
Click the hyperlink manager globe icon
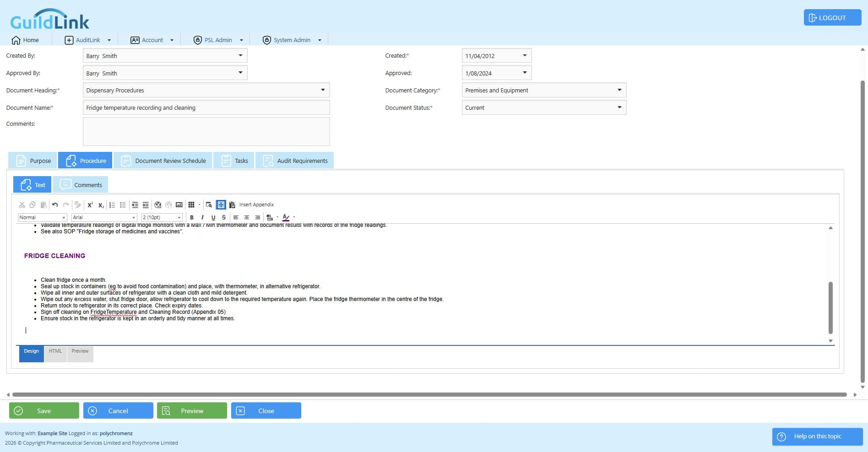[x=158, y=205]
